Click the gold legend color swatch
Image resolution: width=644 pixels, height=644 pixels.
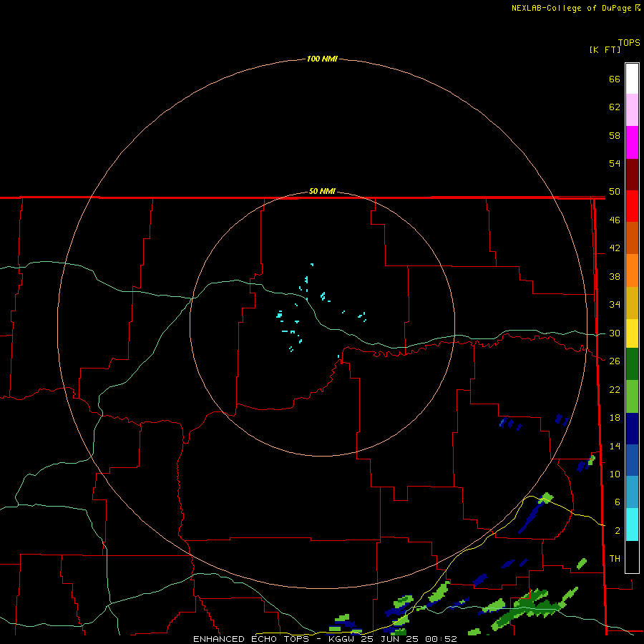pyautogui.click(x=632, y=303)
